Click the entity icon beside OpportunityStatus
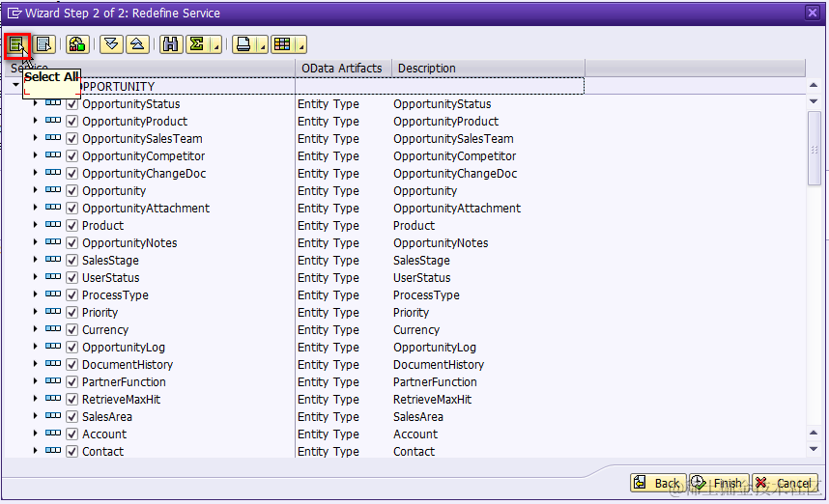Screen dimensions: 829x504 coord(53,103)
